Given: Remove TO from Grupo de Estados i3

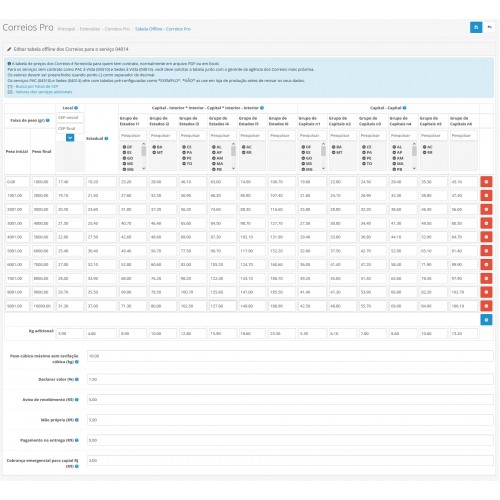Looking at the screenshot, I should [184, 164].
